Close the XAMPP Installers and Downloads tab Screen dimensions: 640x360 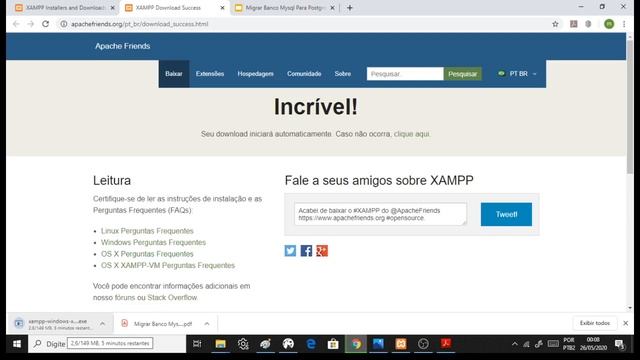(x=113, y=8)
